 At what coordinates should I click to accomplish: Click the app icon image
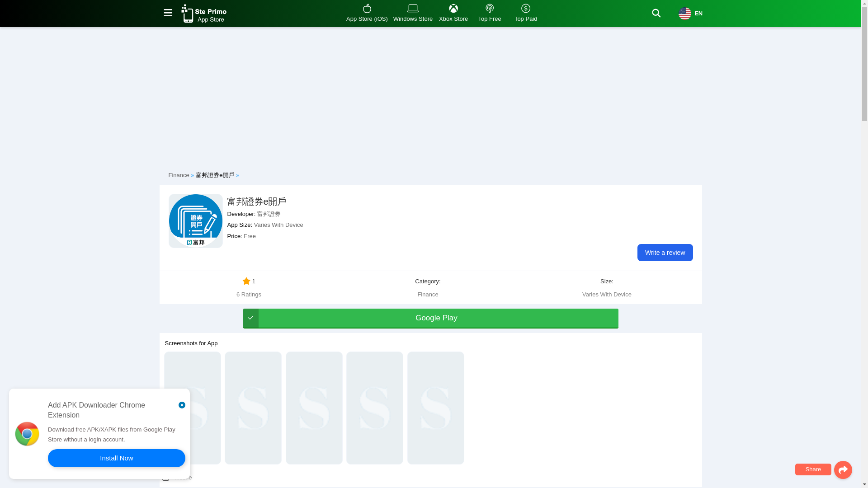pos(195,221)
